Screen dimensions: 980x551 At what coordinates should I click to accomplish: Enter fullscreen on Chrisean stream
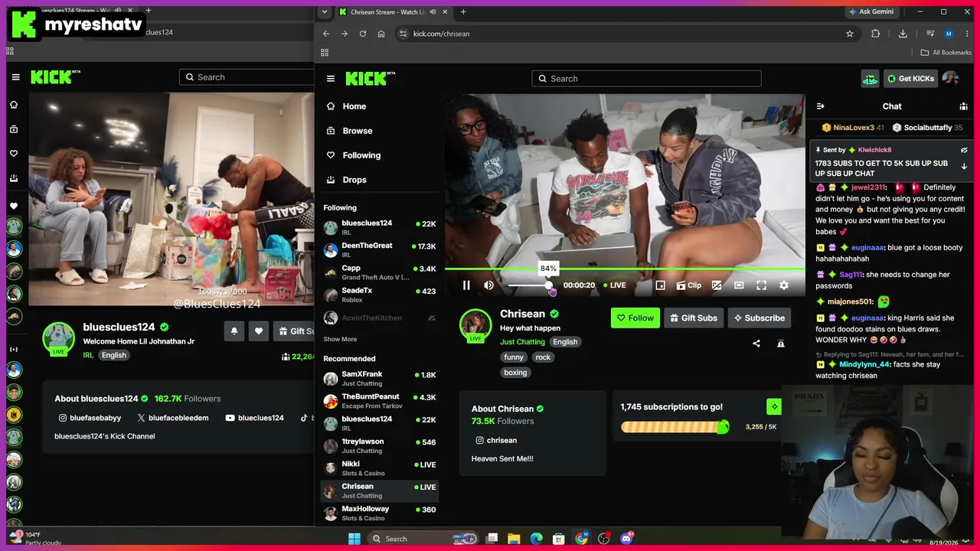762,285
